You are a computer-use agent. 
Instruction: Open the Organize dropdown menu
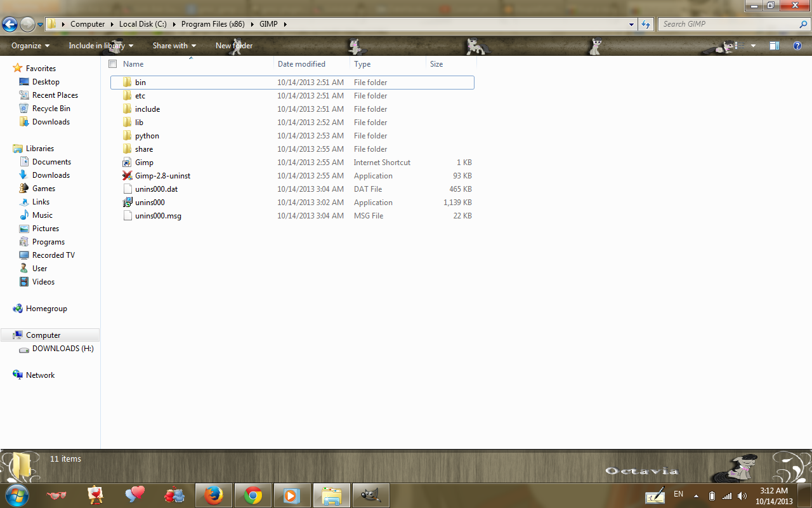pos(30,46)
